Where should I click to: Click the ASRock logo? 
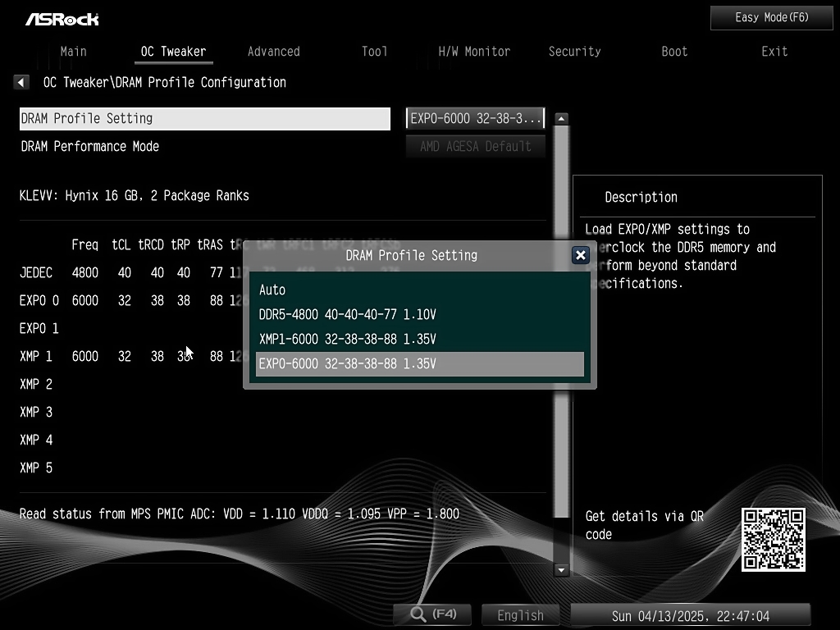[x=62, y=18]
